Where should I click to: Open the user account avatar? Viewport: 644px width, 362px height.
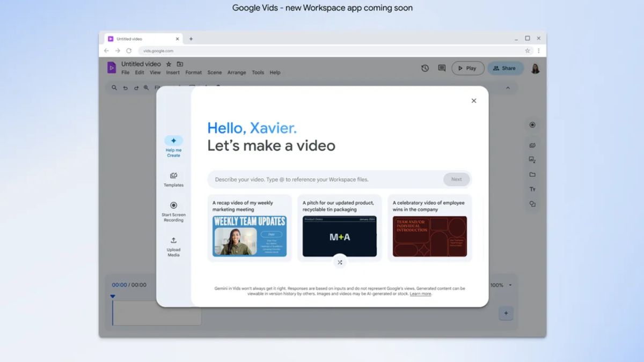(x=535, y=68)
